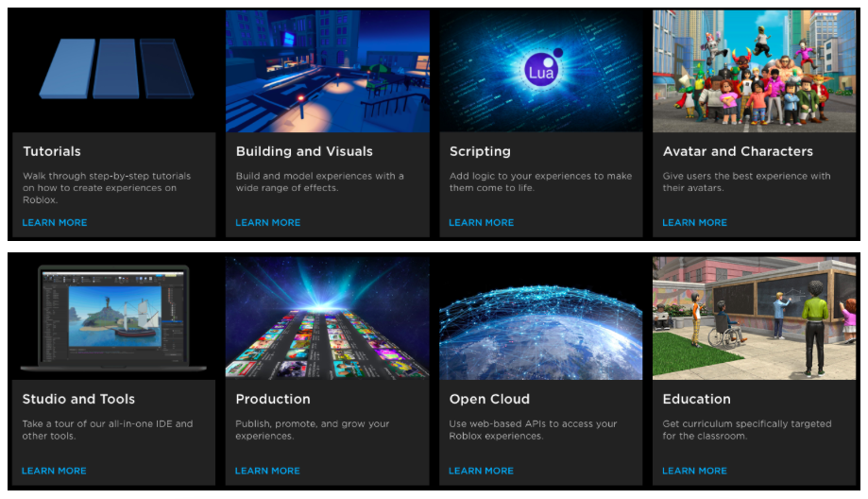This screenshot has width=868, height=499.
Task: Click Learn More under Open Cloud
Action: click(x=481, y=471)
